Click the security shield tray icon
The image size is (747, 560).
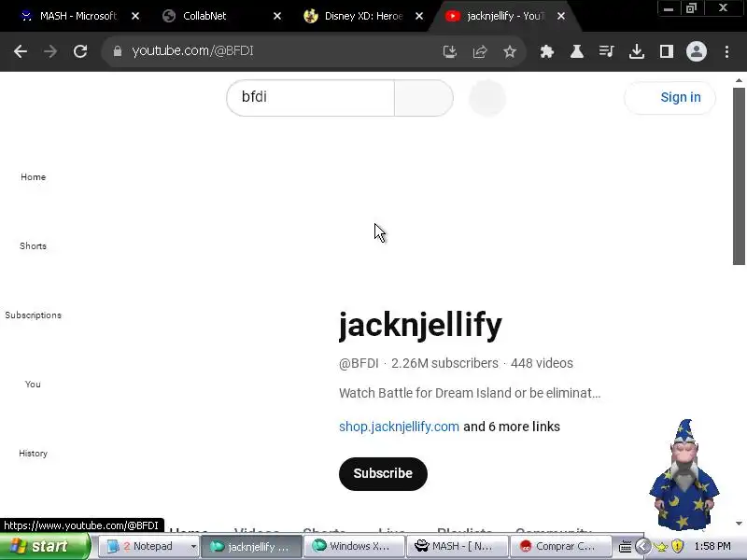coord(677,546)
